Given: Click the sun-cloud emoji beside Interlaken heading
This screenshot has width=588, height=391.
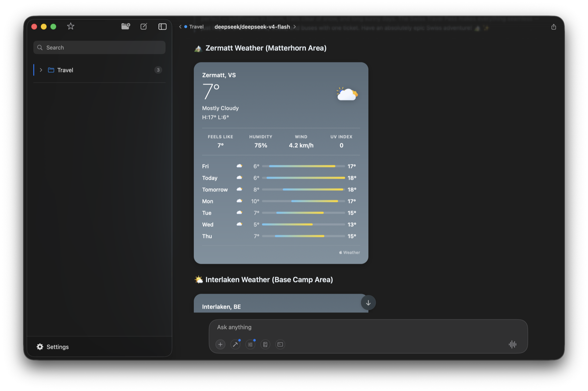Looking at the screenshot, I should click(198, 280).
